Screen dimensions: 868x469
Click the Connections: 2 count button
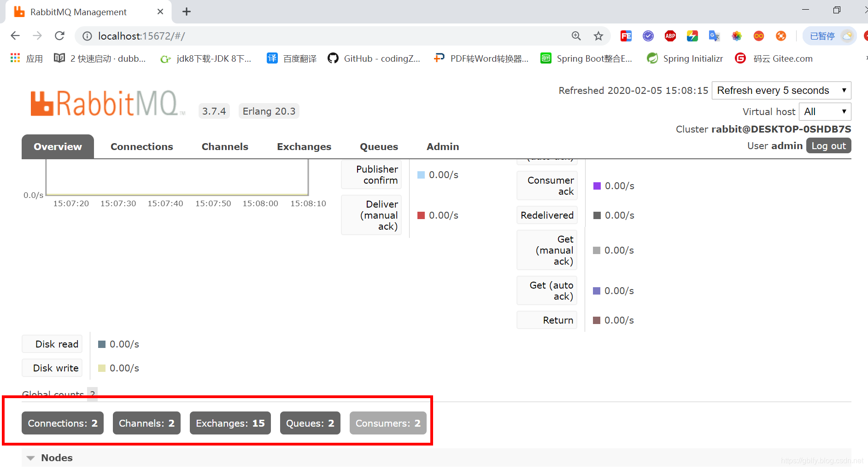[63, 423]
